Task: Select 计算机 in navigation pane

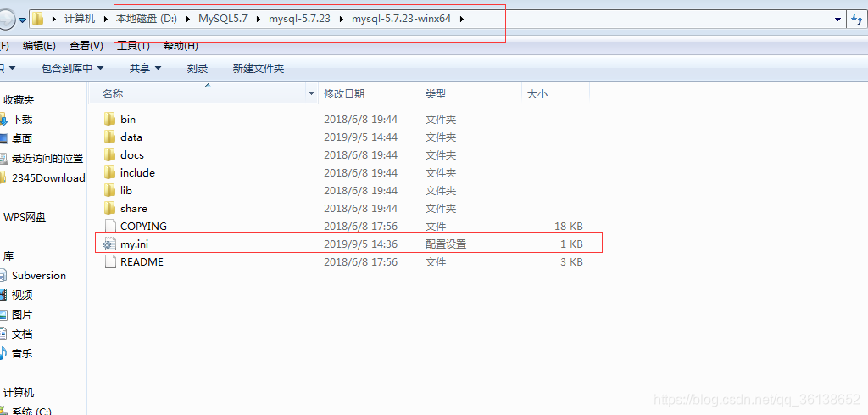Action: (19, 393)
